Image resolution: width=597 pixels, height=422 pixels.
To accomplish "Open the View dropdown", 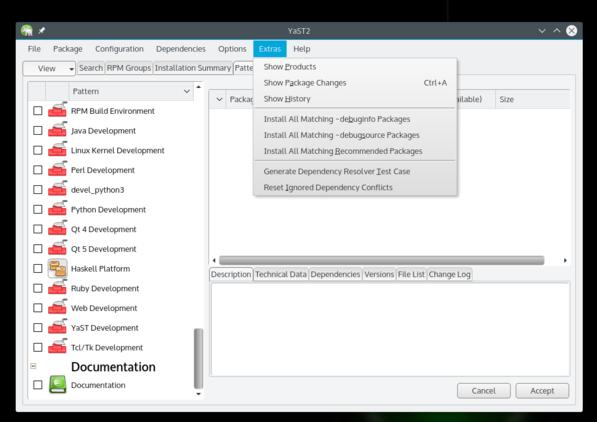I will 49,69.
